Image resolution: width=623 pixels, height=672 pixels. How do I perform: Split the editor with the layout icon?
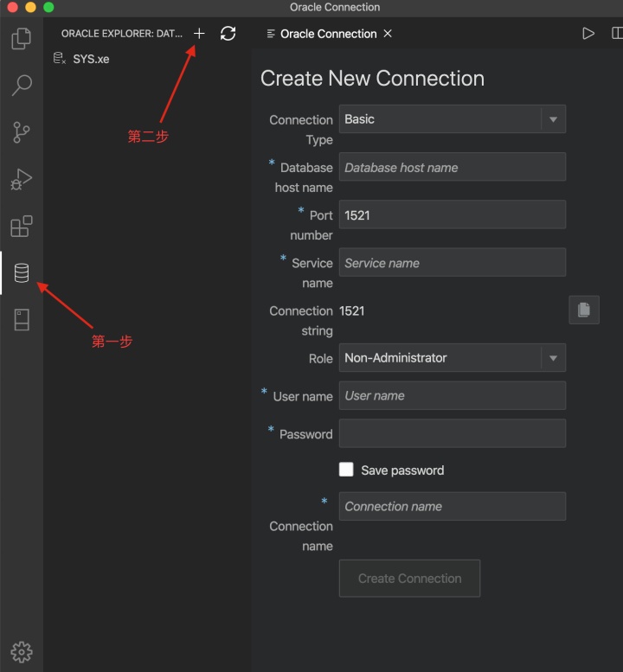(617, 34)
